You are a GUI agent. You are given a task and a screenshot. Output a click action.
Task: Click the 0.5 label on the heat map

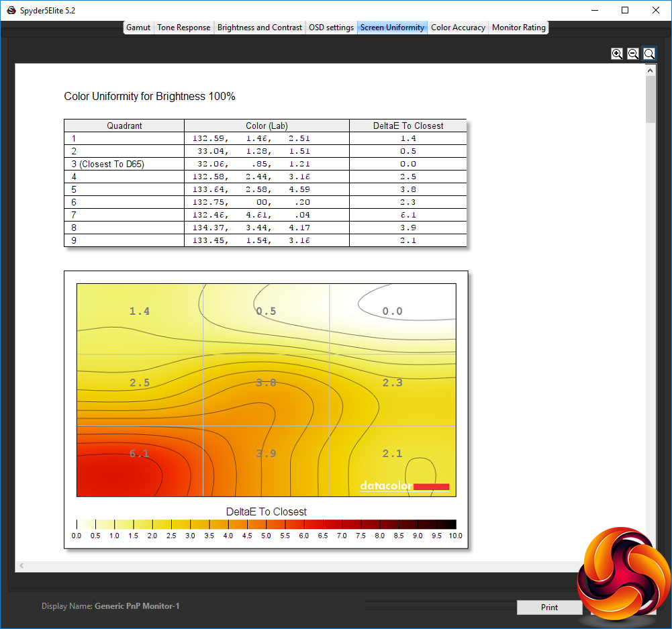tap(266, 311)
